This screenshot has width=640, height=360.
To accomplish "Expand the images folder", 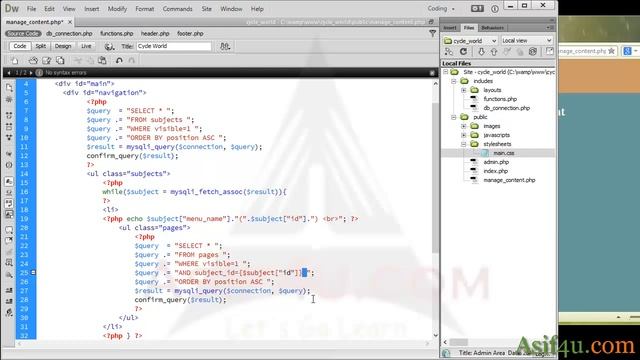I will pos(464,126).
